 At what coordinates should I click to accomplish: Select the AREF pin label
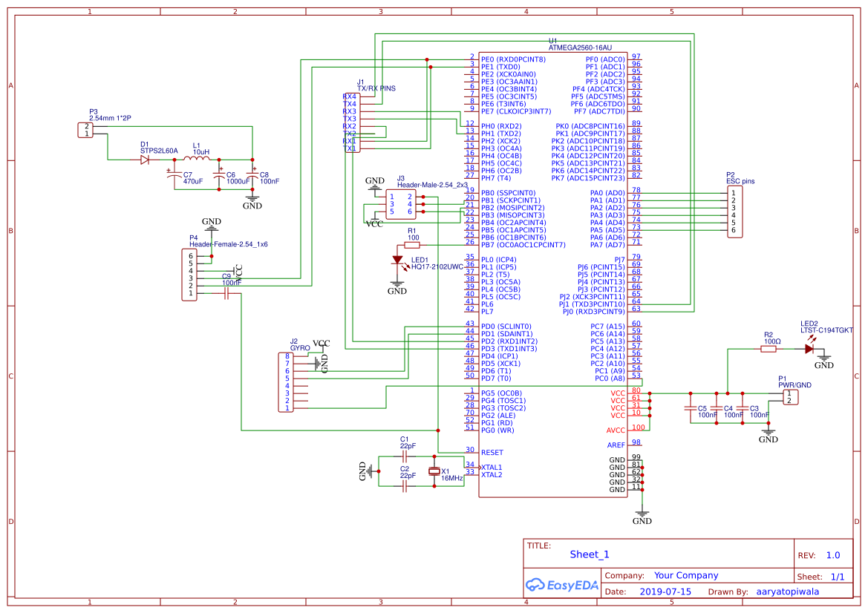(616, 445)
